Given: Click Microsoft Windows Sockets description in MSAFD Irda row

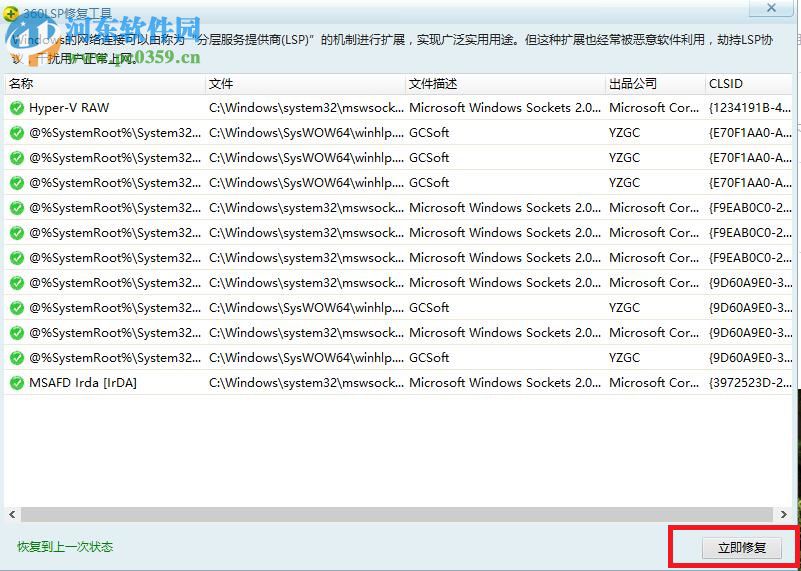Looking at the screenshot, I should tap(505, 383).
